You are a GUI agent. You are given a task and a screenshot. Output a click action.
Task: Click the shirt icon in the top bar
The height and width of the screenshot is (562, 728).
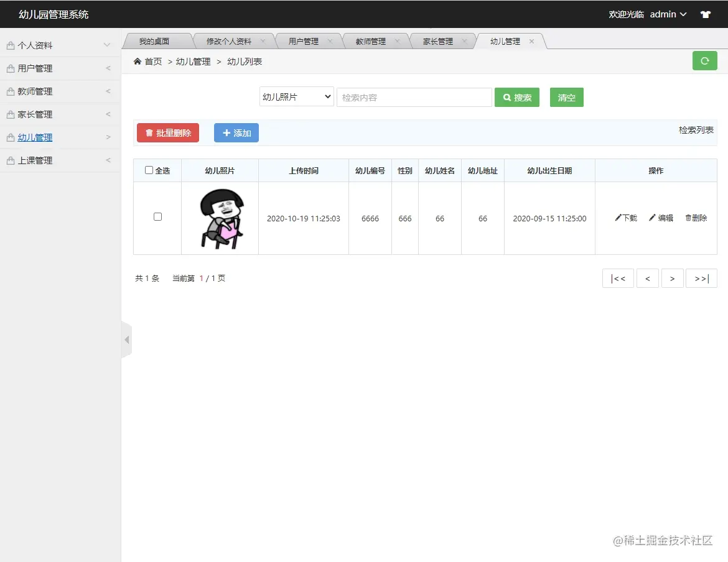coord(706,14)
